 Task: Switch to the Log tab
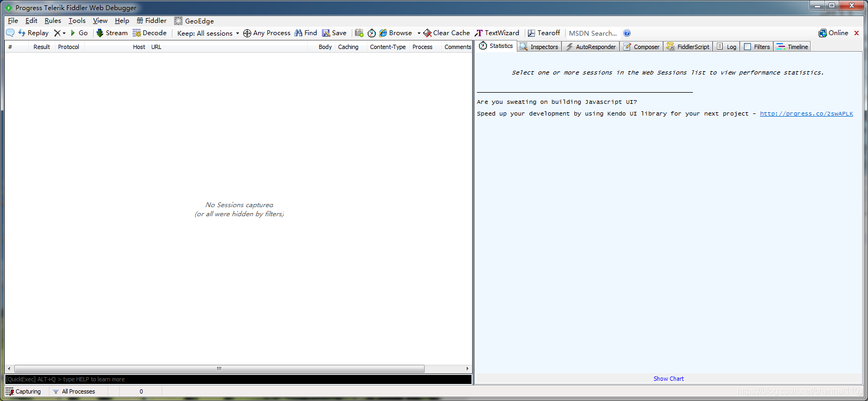click(726, 47)
